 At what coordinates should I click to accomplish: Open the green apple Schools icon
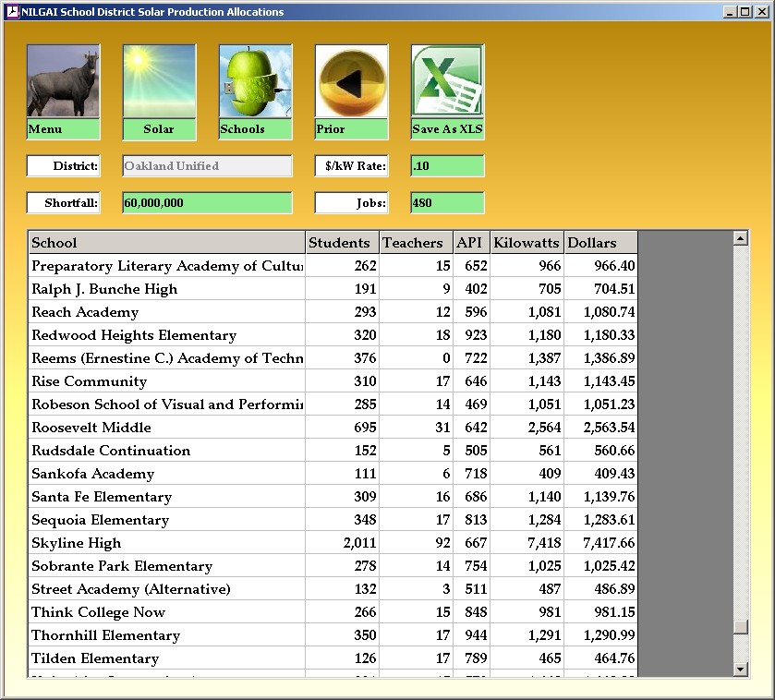tap(255, 81)
